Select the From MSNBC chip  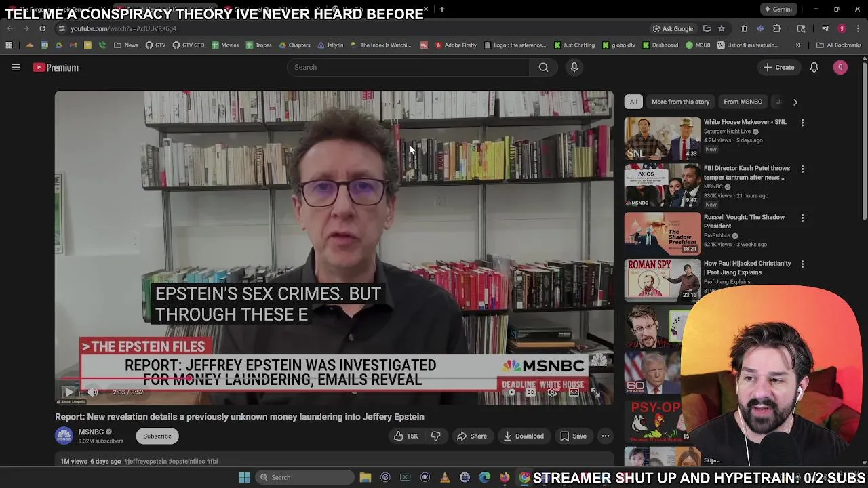[743, 102]
